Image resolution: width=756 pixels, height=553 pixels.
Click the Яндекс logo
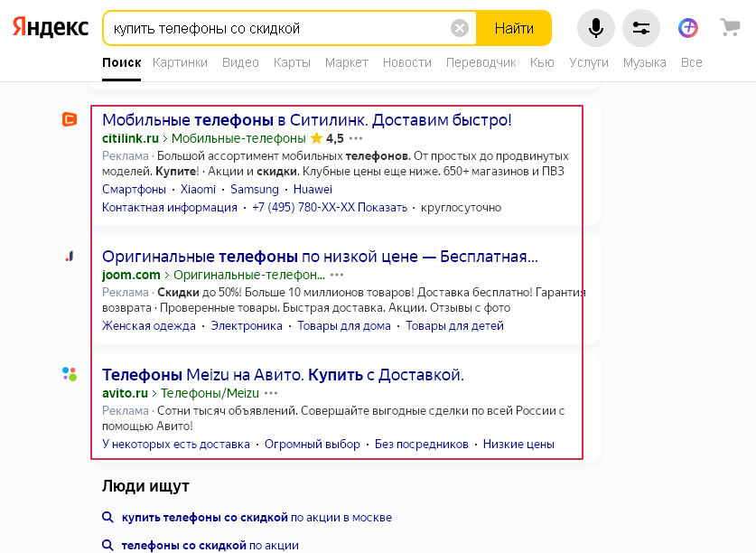[51, 28]
